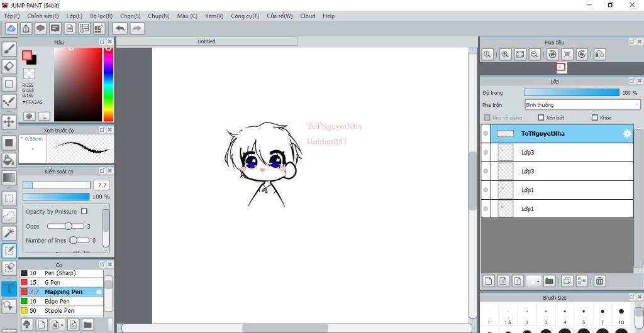This screenshot has width=644, height=333.
Task: Undock the Brush Size panel
Action: pyautogui.click(x=632, y=297)
